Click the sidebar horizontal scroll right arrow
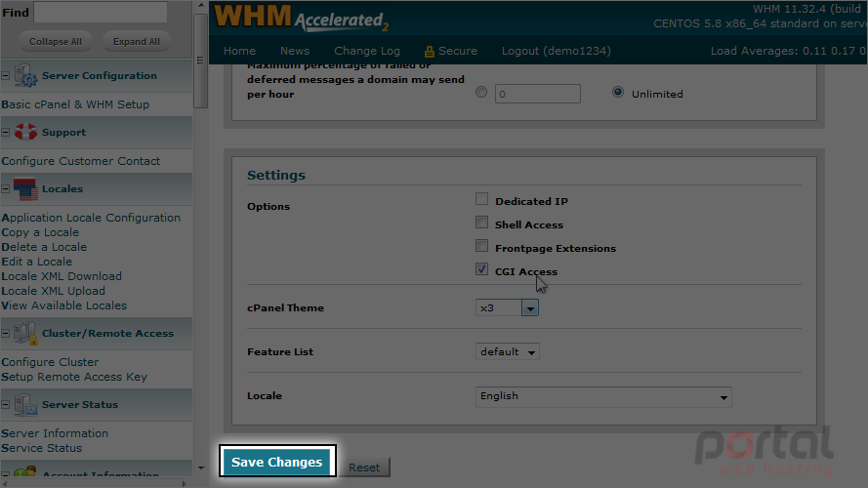The height and width of the screenshot is (488, 868). (x=185, y=483)
